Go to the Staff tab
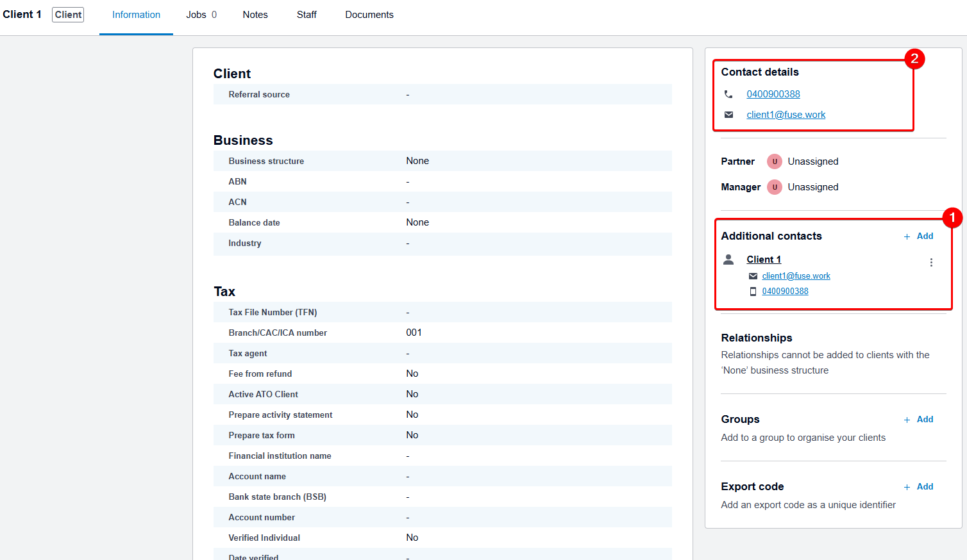This screenshot has width=967, height=560. coord(307,15)
